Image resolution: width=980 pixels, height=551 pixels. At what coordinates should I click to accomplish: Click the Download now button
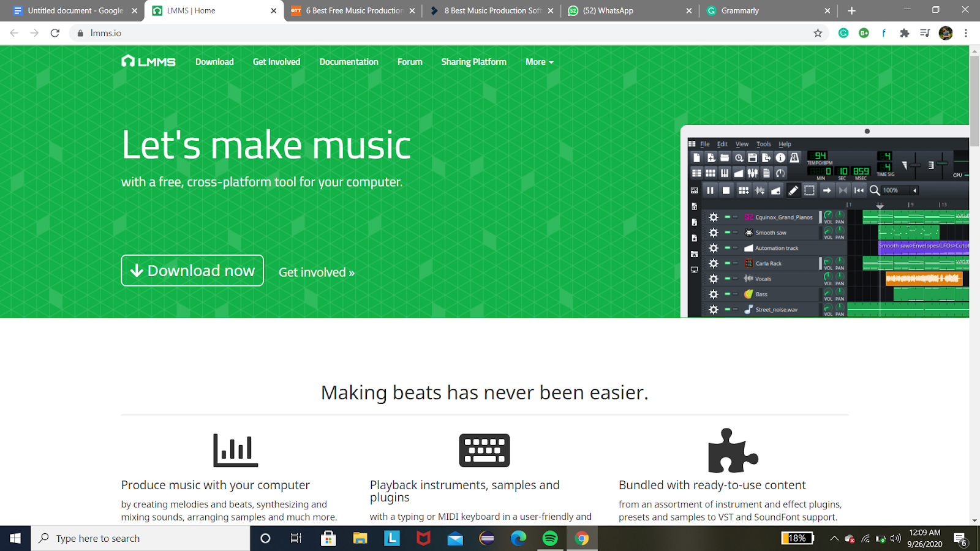(x=192, y=271)
